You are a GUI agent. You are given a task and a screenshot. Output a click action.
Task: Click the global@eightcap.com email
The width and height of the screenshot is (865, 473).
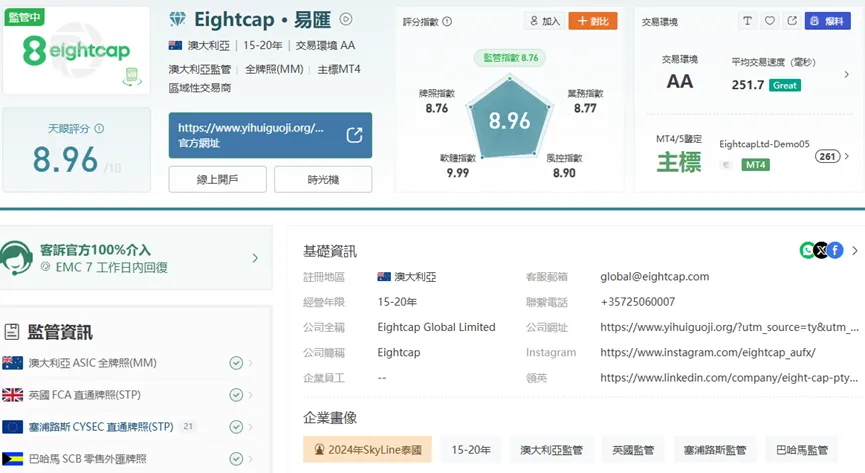click(655, 277)
